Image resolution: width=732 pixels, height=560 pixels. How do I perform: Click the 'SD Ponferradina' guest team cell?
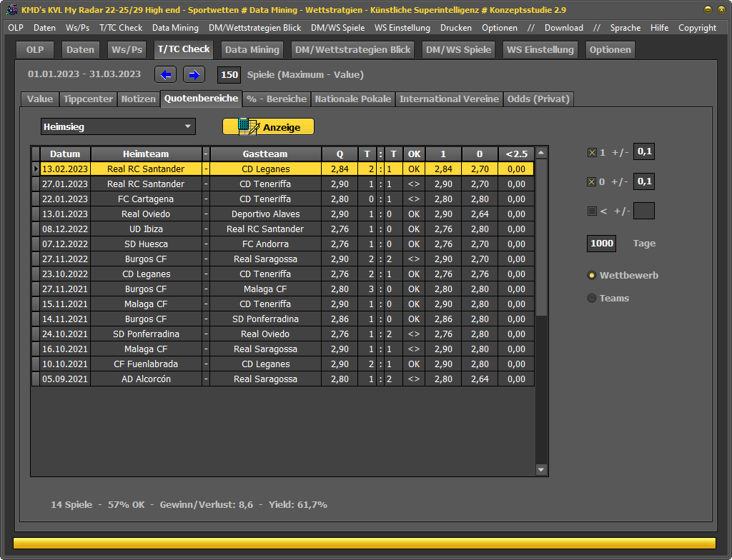pyautogui.click(x=265, y=319)
